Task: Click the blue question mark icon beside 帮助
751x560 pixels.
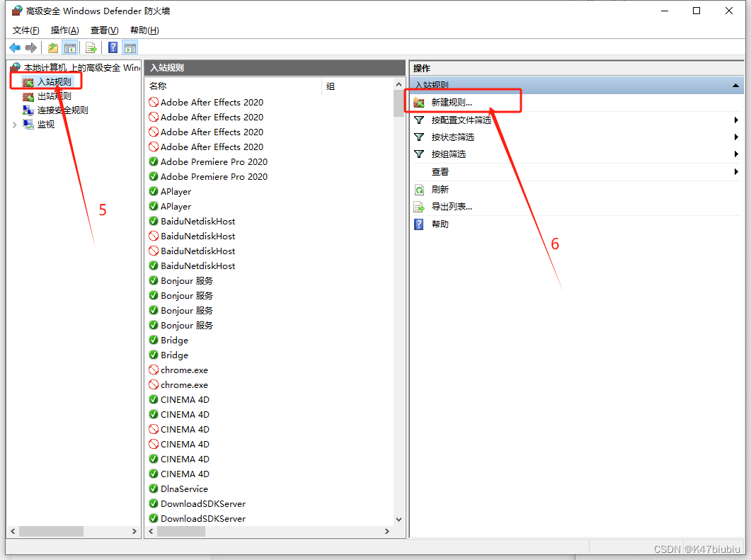Action: pos(419,224)
